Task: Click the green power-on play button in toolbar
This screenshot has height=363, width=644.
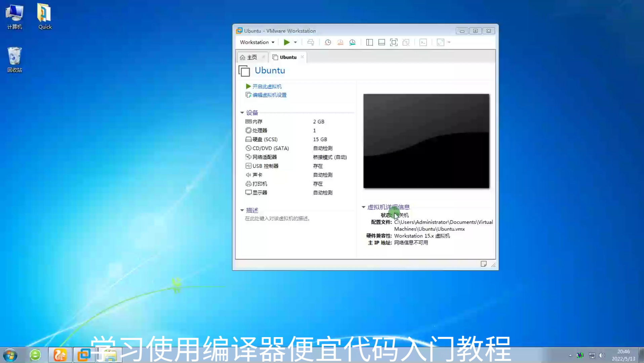Action: pyautogui.click(x=286, y=42)
